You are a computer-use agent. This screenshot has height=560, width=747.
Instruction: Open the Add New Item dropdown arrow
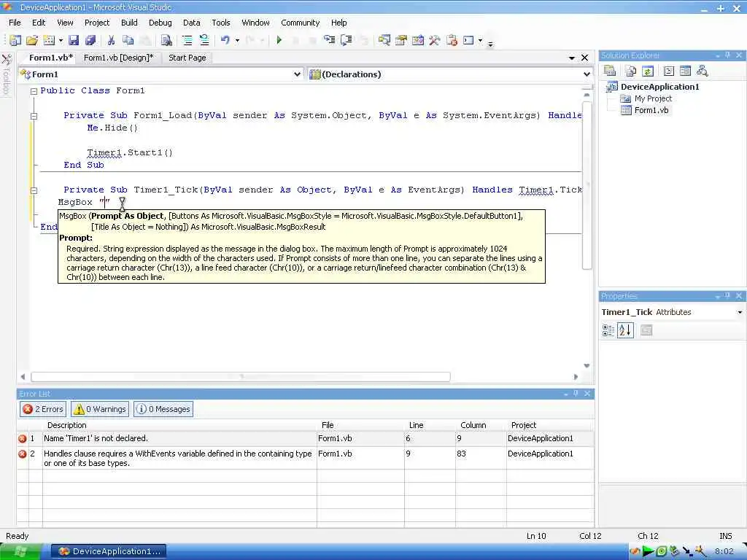pos(61,41)
